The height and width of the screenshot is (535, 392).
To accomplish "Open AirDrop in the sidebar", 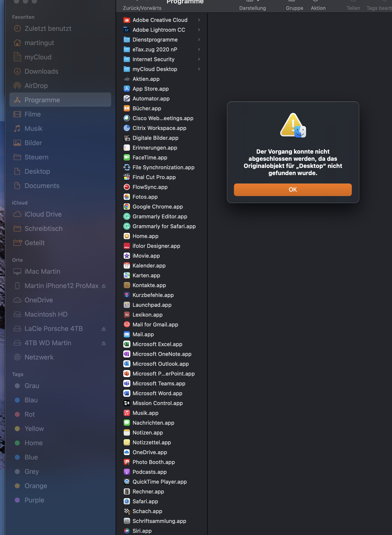I will pyautogui.click(x=60, y=86).
